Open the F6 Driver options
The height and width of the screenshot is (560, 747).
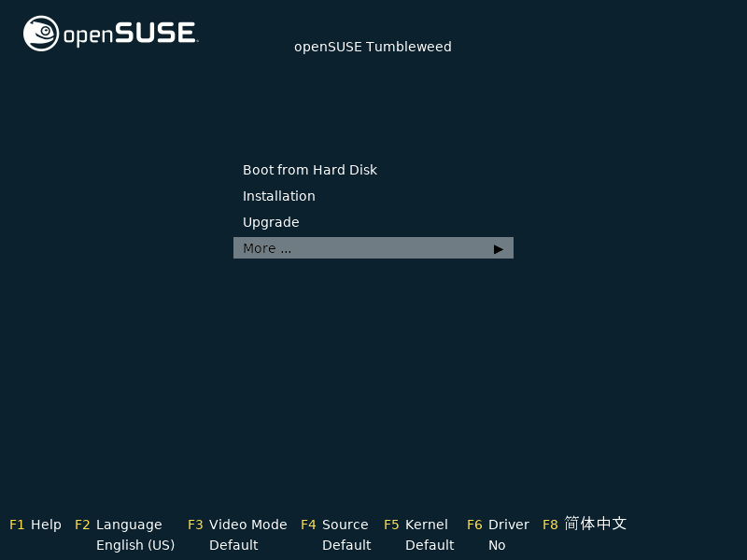(498, 525)
